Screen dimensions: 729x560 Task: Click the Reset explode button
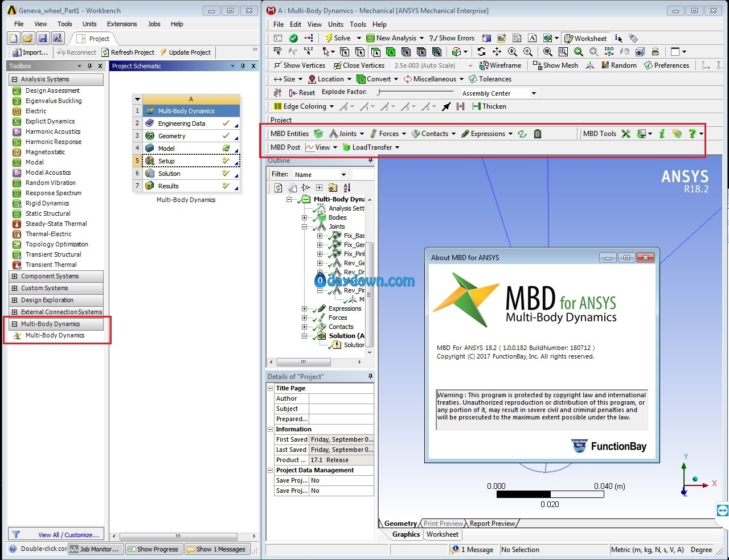click(302, 93)
